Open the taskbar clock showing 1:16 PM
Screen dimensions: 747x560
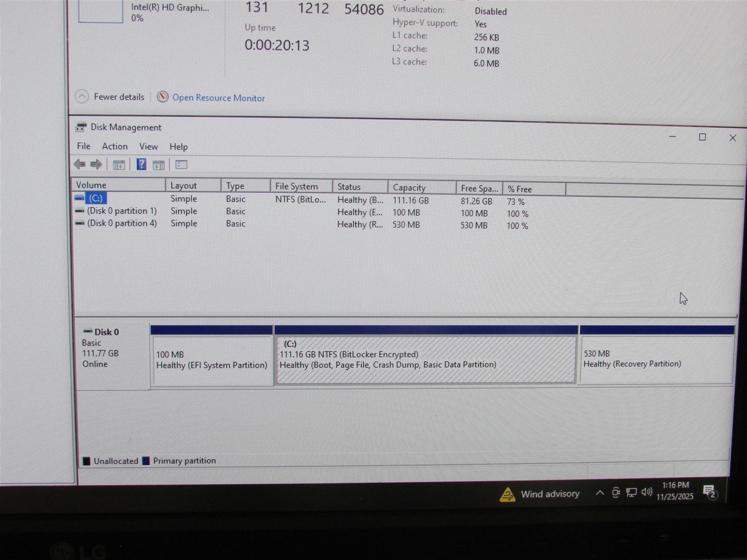675,491
